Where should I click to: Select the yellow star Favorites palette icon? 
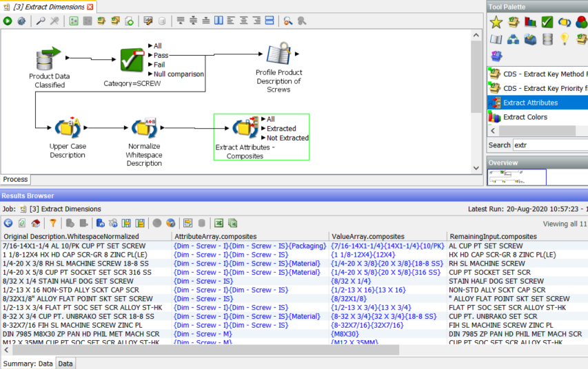pos(496,22)
